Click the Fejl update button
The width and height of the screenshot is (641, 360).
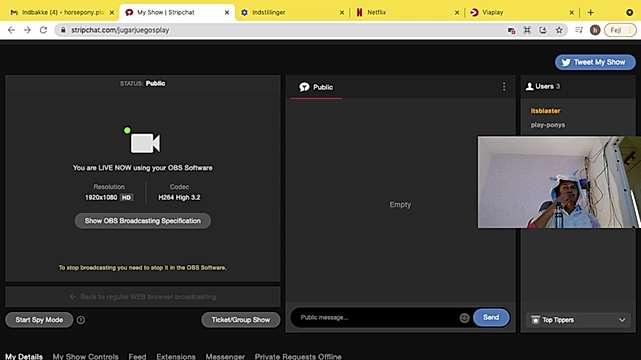click(x=620, y=30)
